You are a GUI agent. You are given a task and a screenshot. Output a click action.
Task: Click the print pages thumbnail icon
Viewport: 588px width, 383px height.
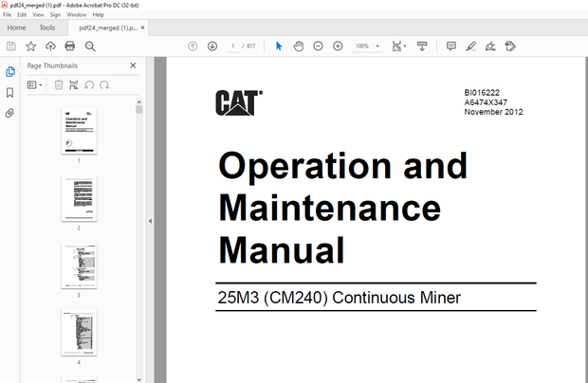(x=74, y=85)
